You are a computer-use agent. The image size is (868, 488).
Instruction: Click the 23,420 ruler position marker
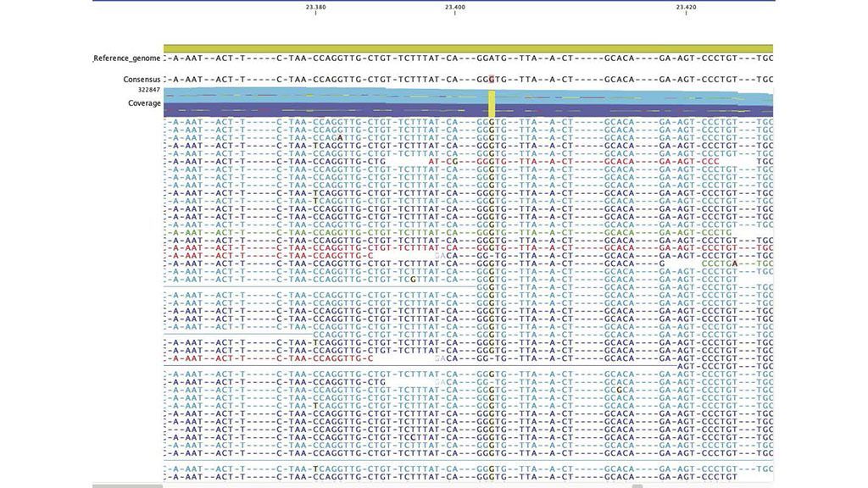click(686, 8)
